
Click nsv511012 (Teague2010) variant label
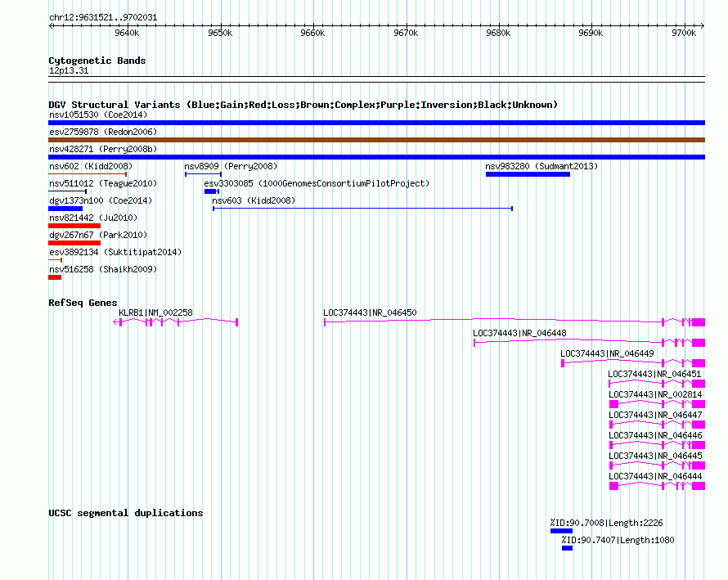tap(103, 183)
